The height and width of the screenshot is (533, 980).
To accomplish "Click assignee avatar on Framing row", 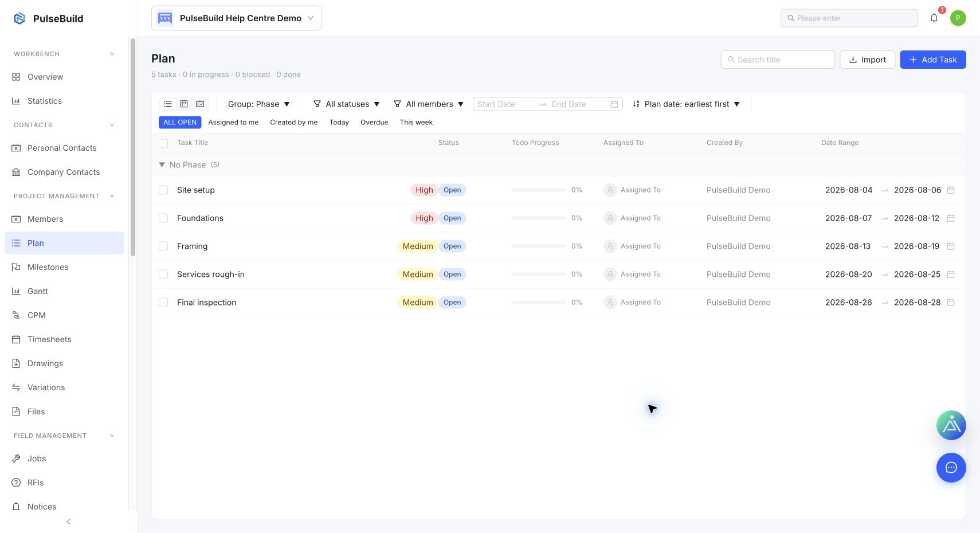I will coord(610,246).
